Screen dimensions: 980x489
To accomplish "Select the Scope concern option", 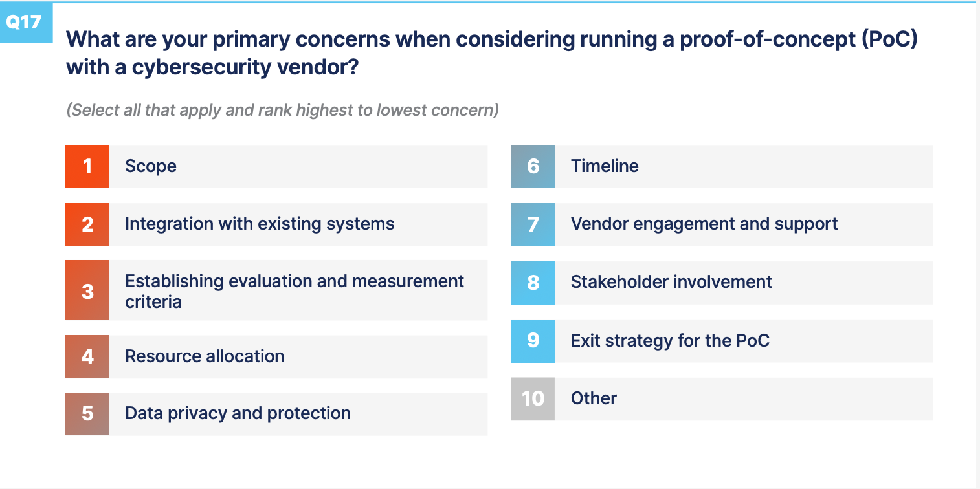I will 298,166.
